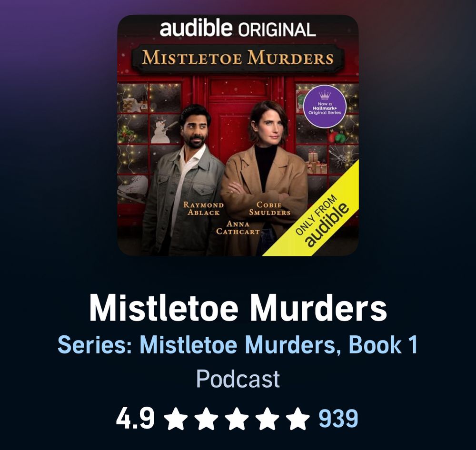Image resolution: width=476 pixels, height=450 pixels.
Task: Click the Raymond Ablack name on cover
Action: 203,209
